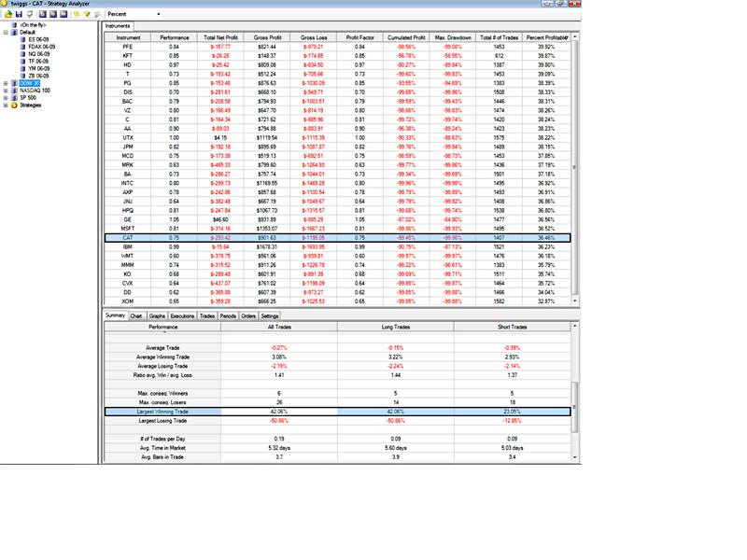This screenshot has height=560, width=747.
Task: Sort by the Total Net Profit column
Action: tap(220, 37)
